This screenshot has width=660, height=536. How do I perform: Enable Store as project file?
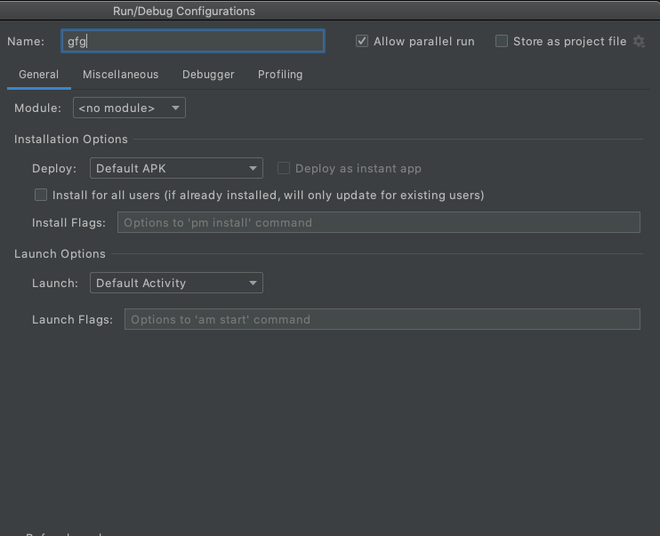tap(502, 41)
